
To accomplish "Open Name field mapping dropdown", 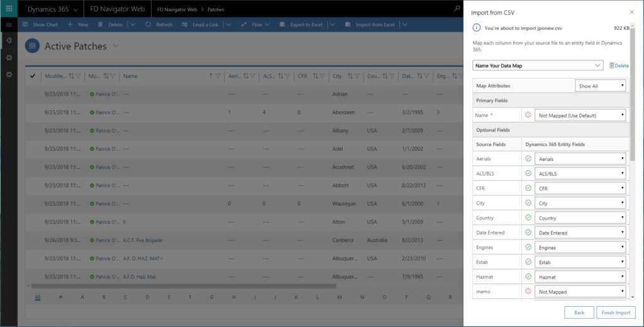I will 580,116.
